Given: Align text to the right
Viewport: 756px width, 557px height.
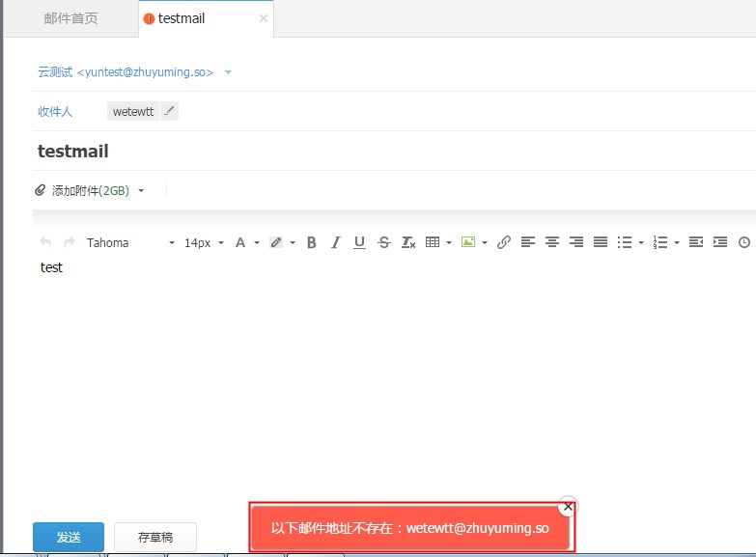Looking at the screenshot, I should [576, 242].
